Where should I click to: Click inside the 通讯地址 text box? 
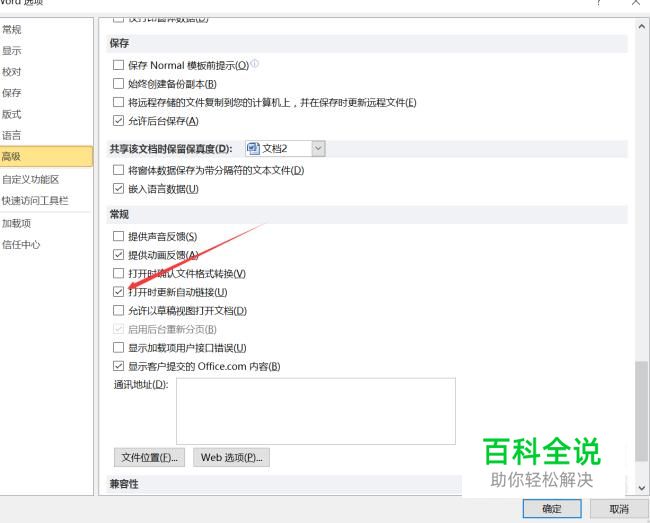316,411
